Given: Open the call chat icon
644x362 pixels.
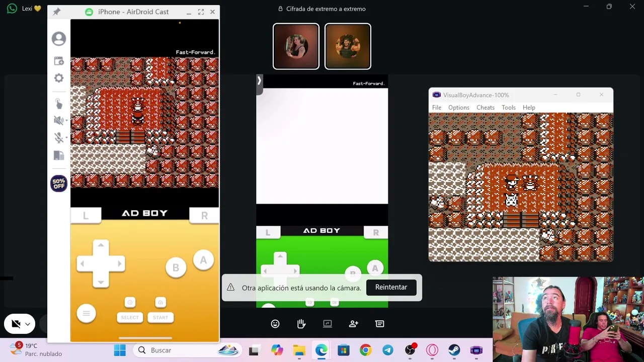Looking at the screenshot, I should 380,324.
